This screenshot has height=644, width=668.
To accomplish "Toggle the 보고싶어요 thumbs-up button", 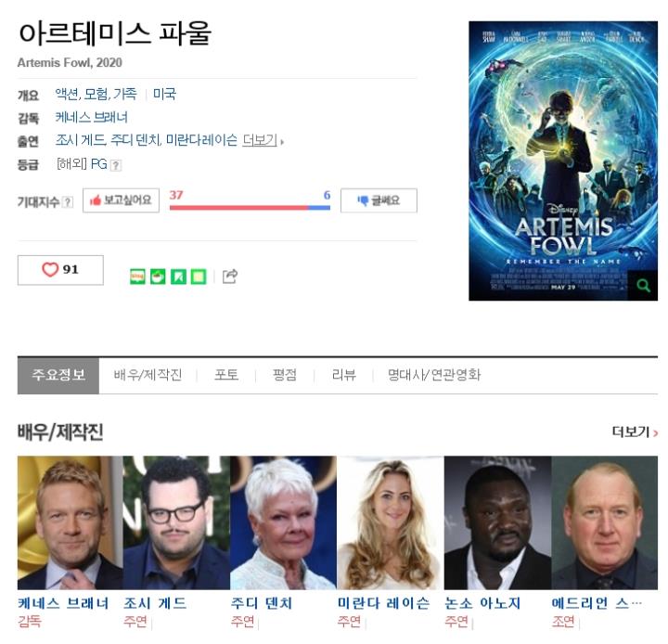I will [121, 200].
